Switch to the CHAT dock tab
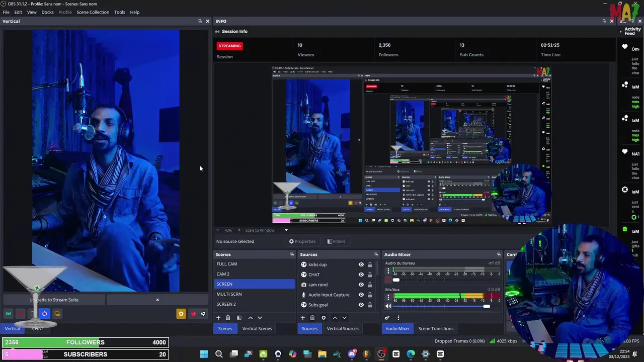The image size is (644, 362). coord(37,329)
